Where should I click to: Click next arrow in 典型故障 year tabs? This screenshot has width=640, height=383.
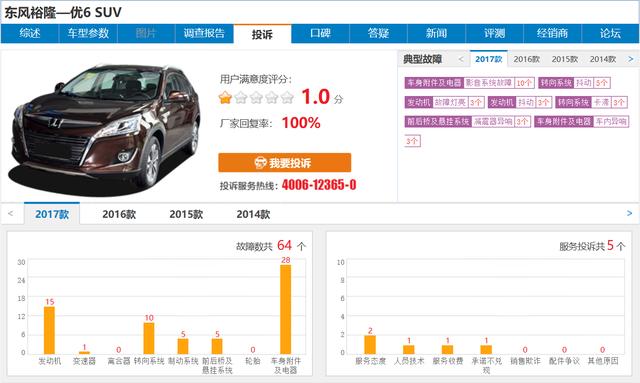click(631, 59)
